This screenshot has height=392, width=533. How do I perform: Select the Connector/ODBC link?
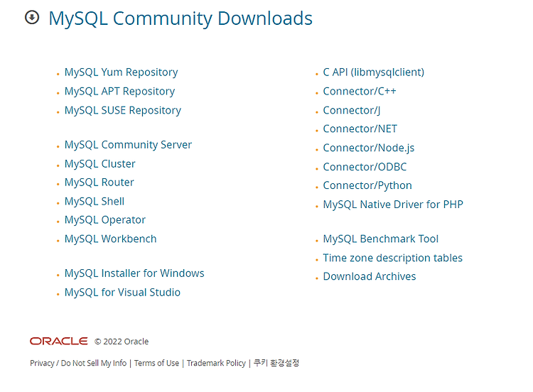pos(365,167)
